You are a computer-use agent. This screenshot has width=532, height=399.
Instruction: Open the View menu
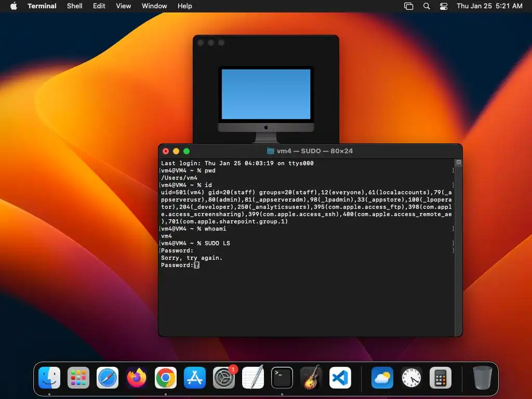(123, 6)
